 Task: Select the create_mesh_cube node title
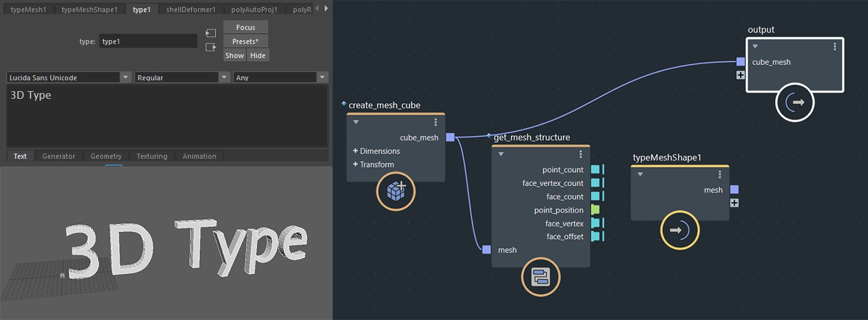click(x=385, y=105)
